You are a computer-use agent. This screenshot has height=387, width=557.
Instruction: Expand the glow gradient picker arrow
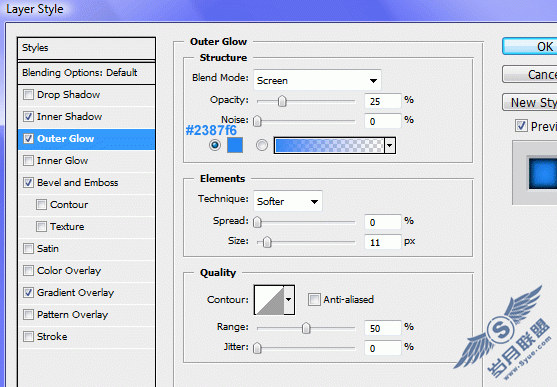click(390, 145)
